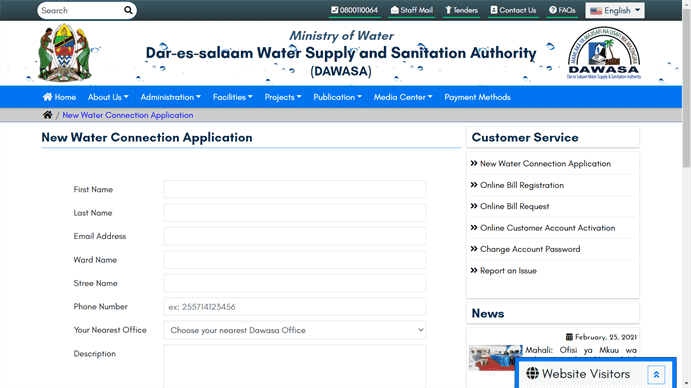Open the nearest Dawasa Office dropdown
This screenshot has width=691, height=388.
294,330
